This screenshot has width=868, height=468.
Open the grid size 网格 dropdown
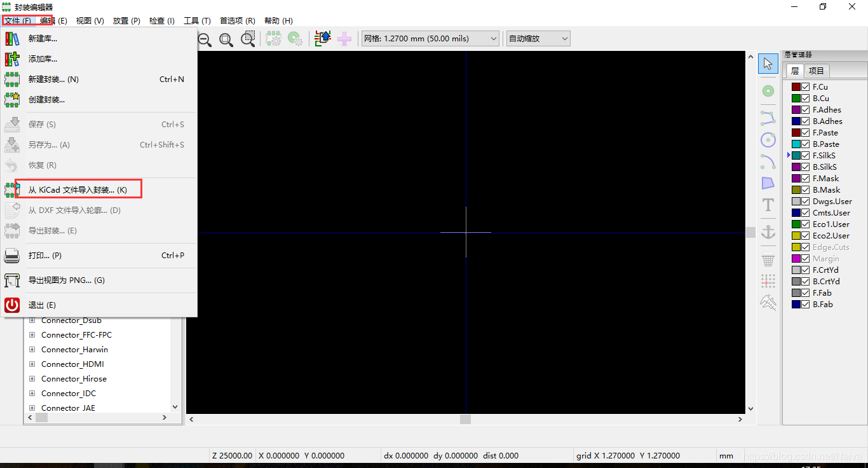(x=430, y=39)
